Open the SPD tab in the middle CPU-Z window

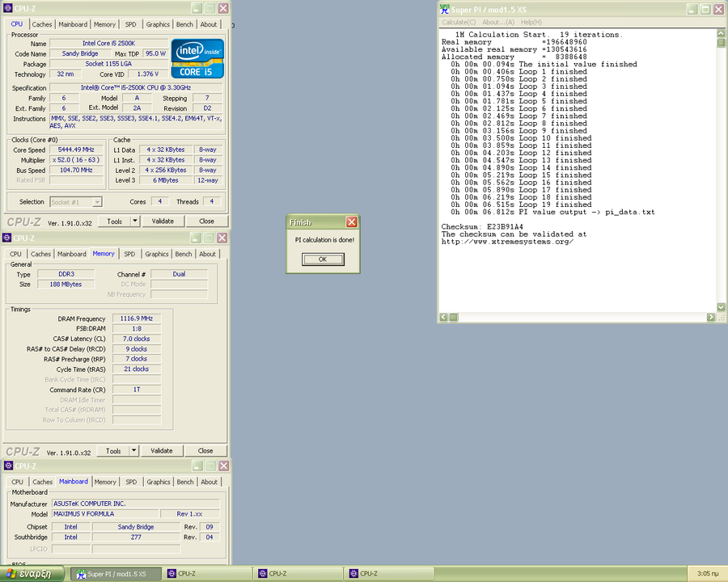(x=129, y=255)
